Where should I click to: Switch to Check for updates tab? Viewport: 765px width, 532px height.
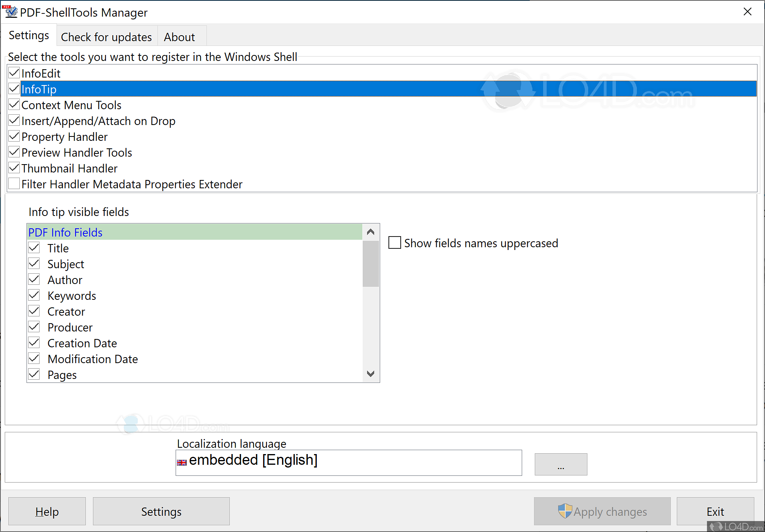pos(106,37)
